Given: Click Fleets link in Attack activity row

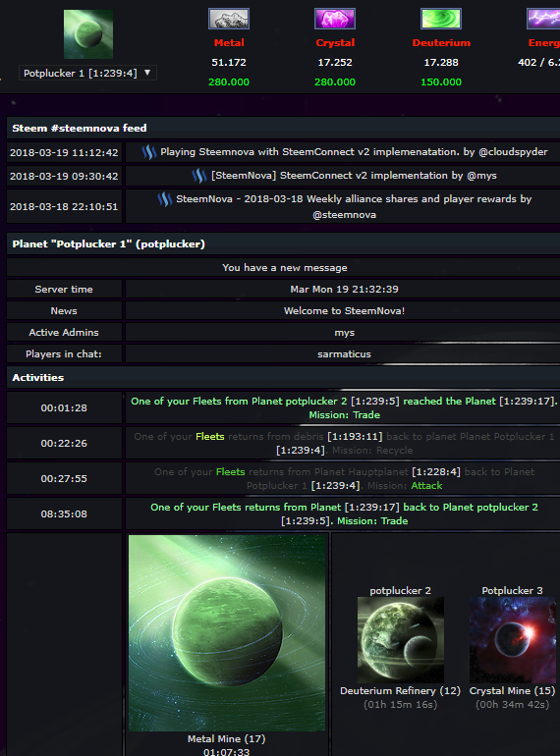Looking at the screenshot, I should pos(230,471).
